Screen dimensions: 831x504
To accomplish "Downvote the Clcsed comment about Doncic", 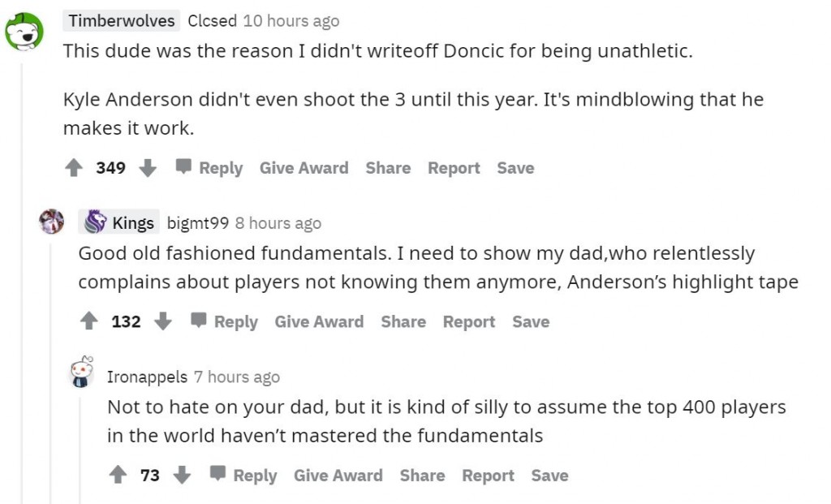I will pos(147,168).
